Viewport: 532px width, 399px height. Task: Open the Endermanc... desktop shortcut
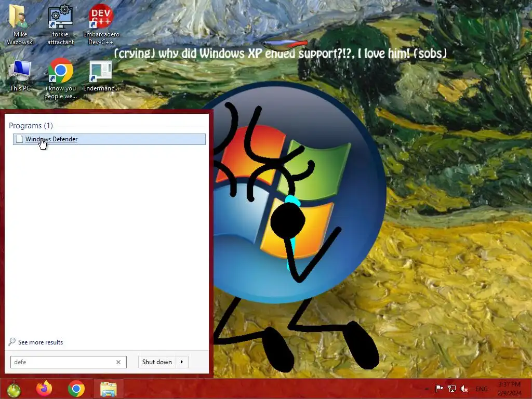click(x=101, y=76)
